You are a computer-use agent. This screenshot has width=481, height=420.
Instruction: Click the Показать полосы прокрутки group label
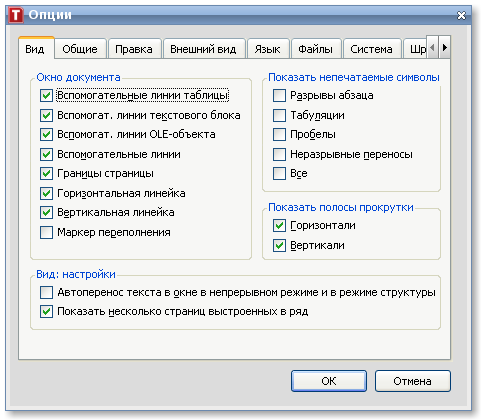341,207
